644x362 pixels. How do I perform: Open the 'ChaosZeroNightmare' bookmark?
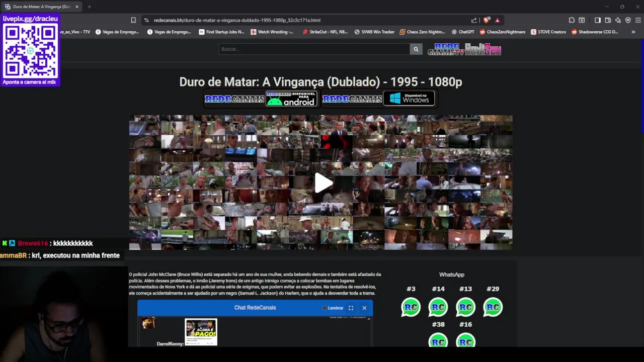[x=503, y=32]
